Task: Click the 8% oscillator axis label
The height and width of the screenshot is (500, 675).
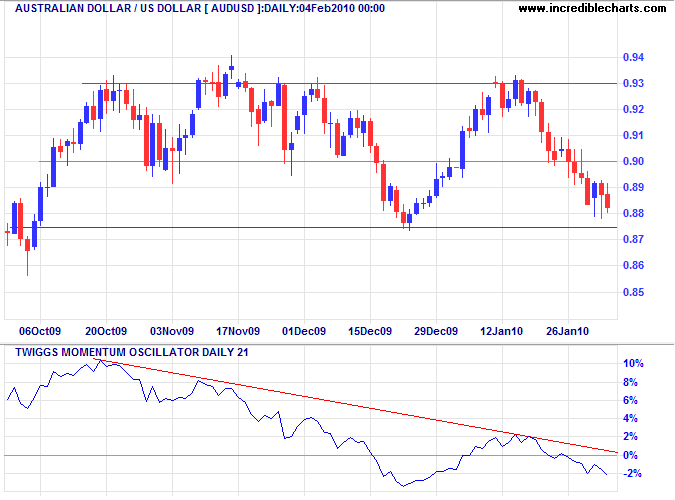Action: (630, 382)
